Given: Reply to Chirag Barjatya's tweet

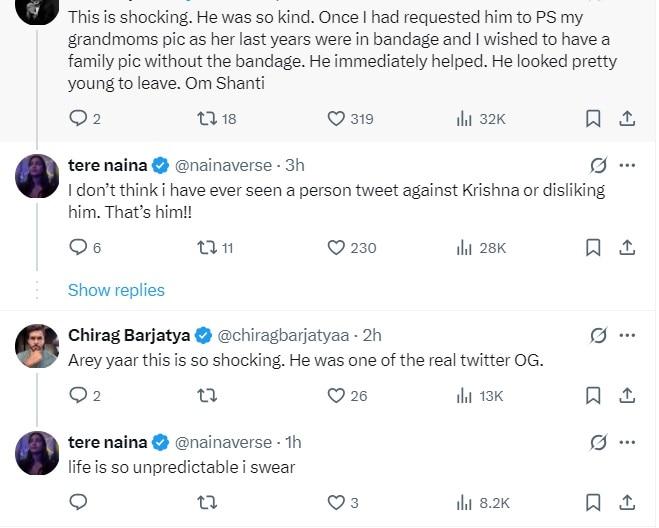Looking at the screenshot, I should (x=78, y=396).
